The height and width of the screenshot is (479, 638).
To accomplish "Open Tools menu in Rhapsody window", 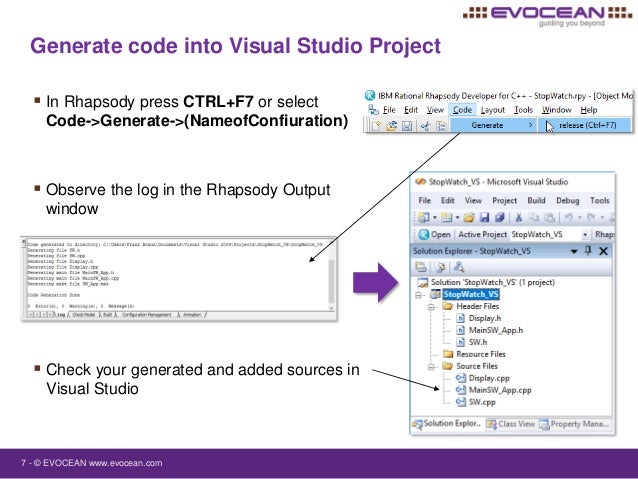I will point(523,110).
